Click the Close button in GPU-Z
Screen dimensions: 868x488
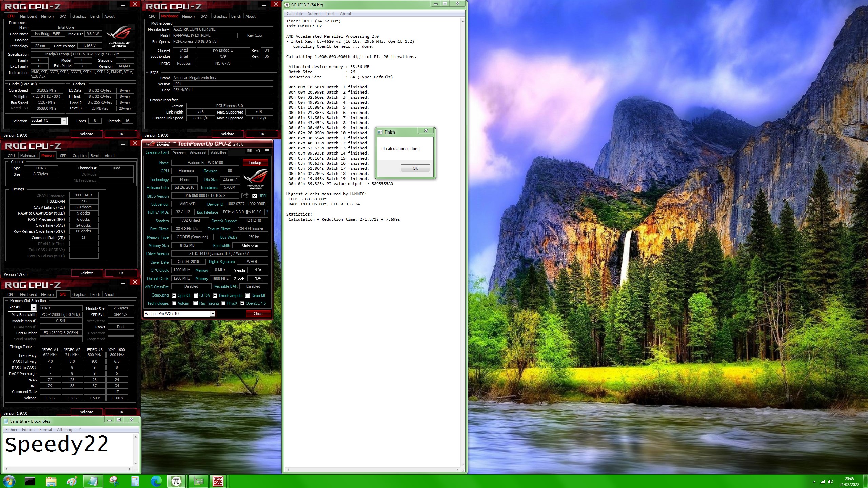[x=258, y=314]
